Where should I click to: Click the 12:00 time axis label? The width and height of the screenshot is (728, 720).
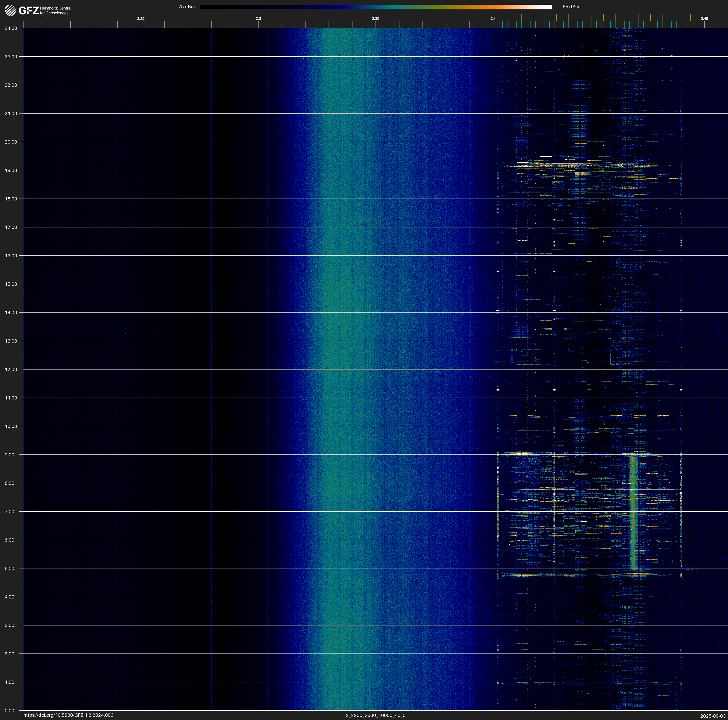coord(11,369)
